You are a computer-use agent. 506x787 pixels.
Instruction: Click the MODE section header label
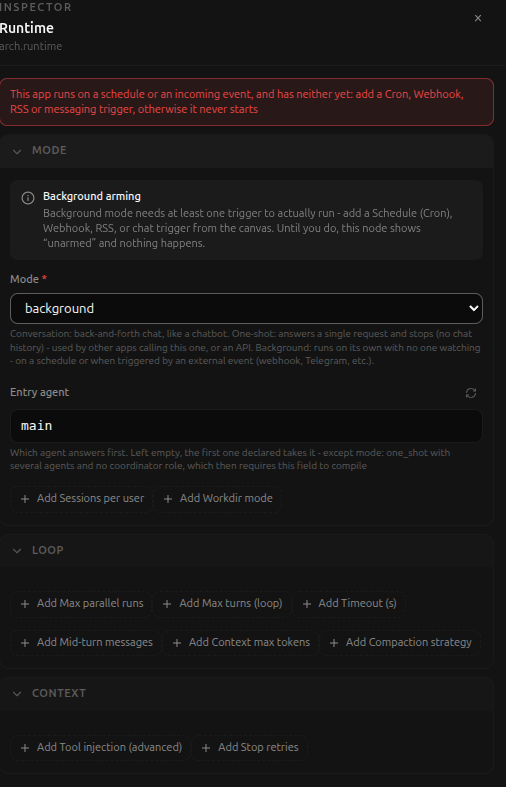coord(49,151)
